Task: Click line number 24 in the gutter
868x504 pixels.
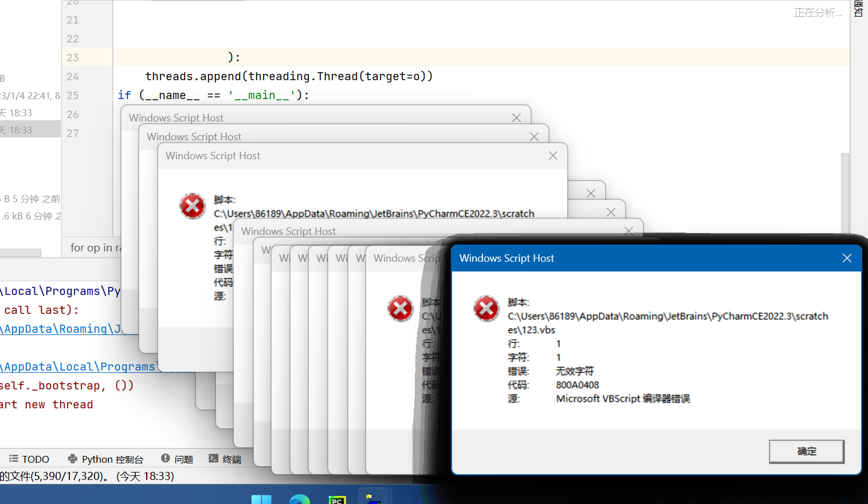Action: (x=73, y=77)
